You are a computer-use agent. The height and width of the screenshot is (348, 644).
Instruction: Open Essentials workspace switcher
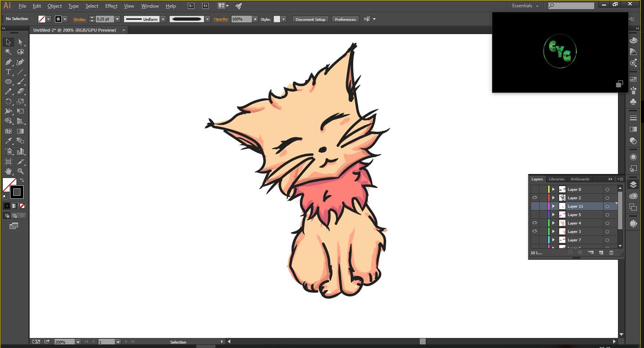coord(525,6)
